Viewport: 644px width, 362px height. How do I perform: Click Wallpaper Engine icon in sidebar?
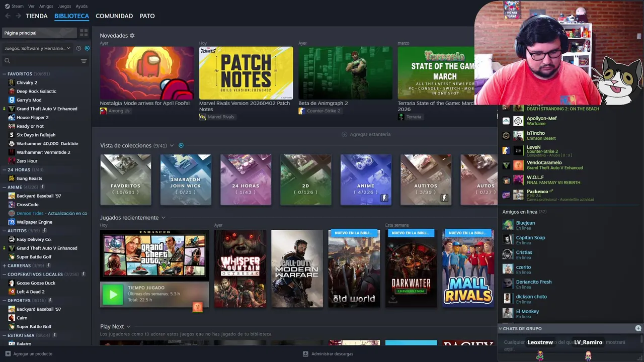pos(12,222)
